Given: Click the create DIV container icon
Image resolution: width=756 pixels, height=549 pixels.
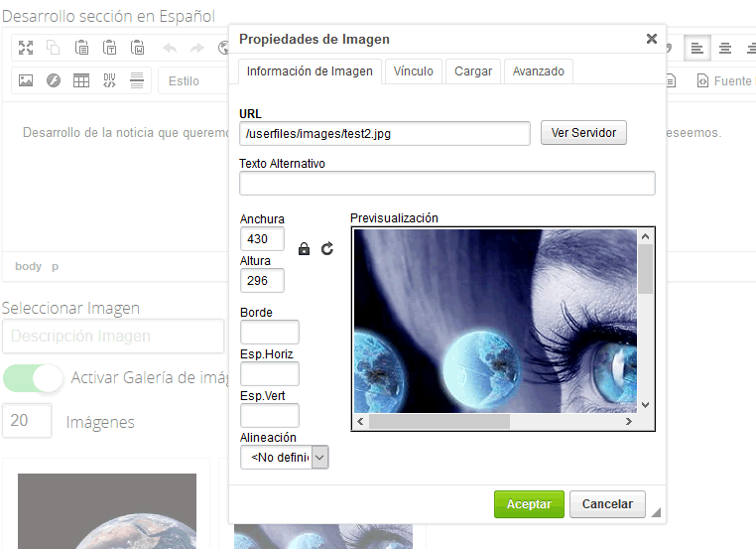Looking at the screenshot, I should click(109, 80).
